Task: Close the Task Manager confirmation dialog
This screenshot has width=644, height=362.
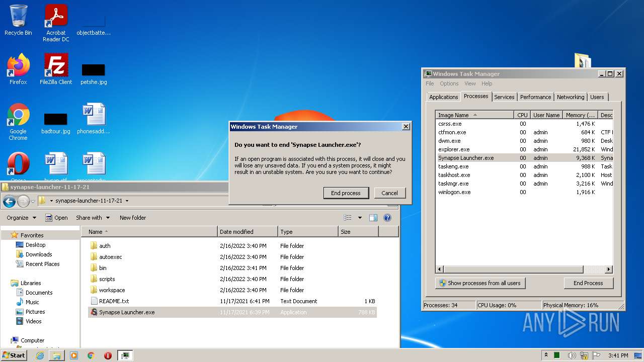Action: tap(406, 127)
